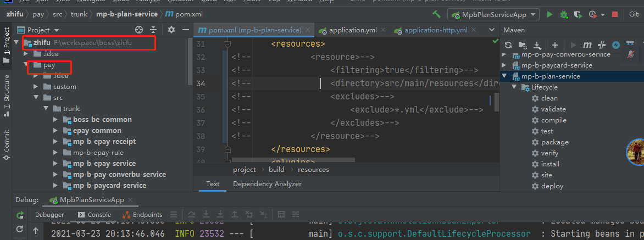The width and height of the screenshot is (644, 240).
Task: Click mp-b-plan-service in the navigation bar
Action: point(126,14)
